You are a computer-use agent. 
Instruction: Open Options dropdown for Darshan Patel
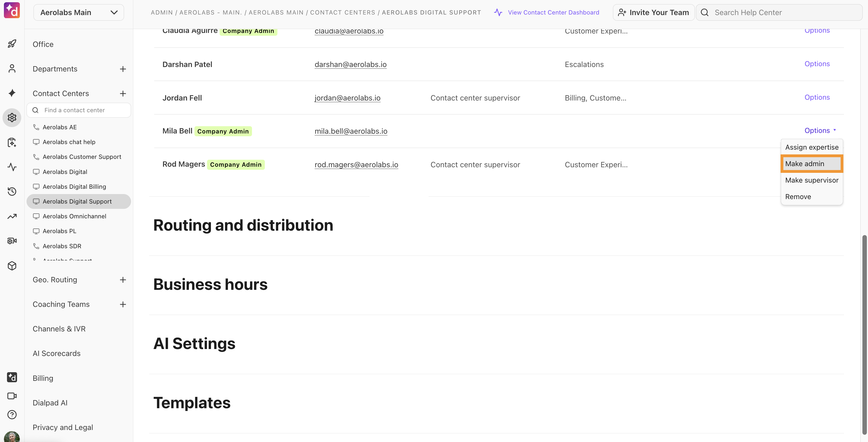(817, 64)
